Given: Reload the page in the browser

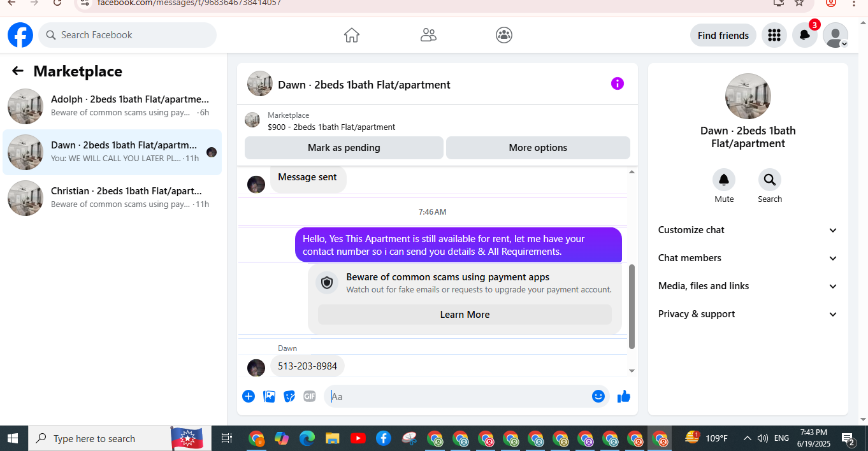Looking at the screenshot, I should tap(57, 3).
